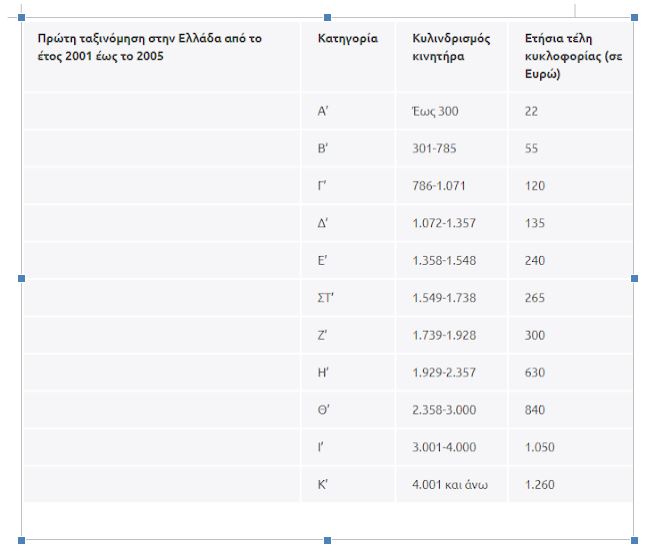Select the category 'Θ′' cell
The image size is (649, 556).
point(323,410)
